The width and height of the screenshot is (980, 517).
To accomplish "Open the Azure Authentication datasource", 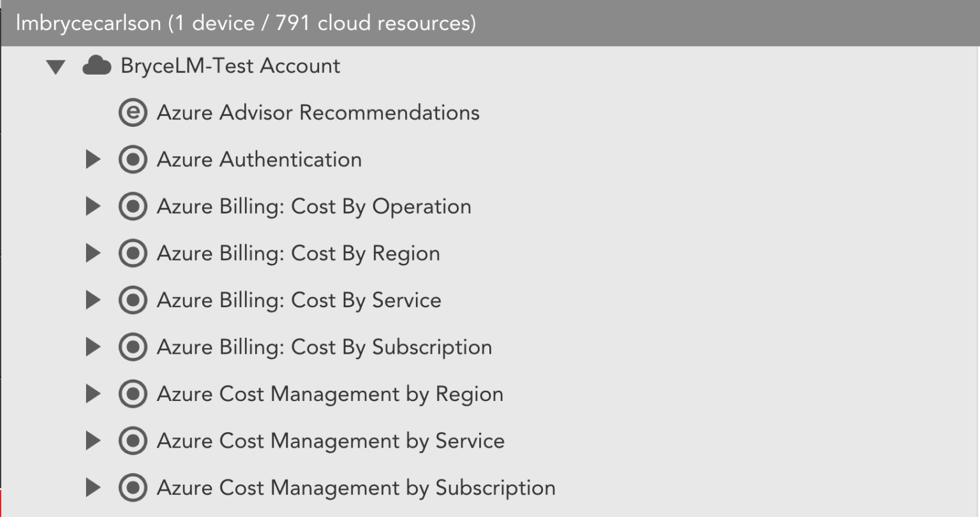I will (258, 159).
